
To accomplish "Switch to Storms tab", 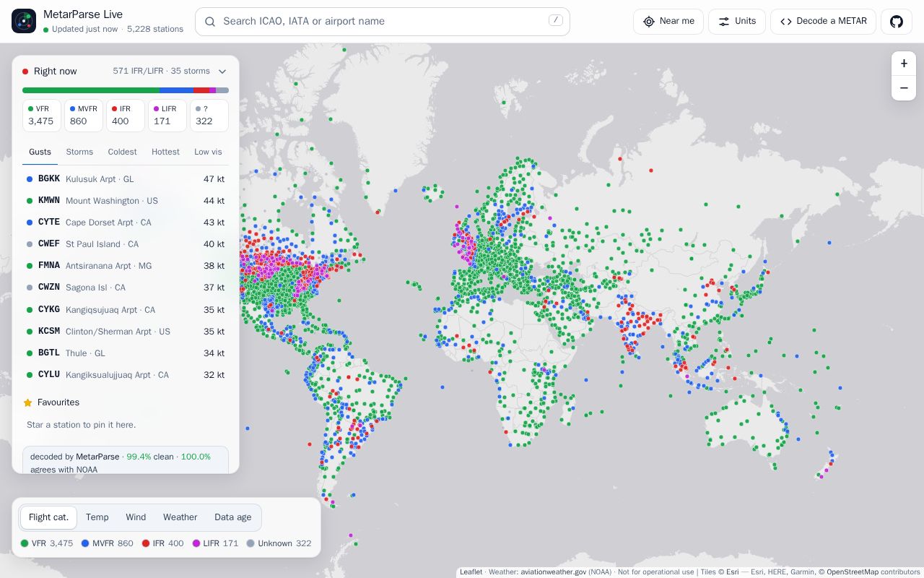I will tap(79, 152).
